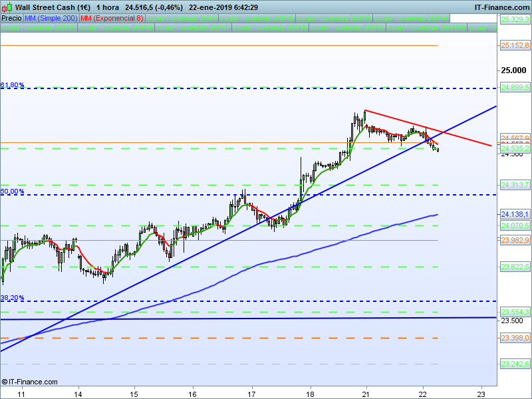Click the 23.500 axis value
Image resolution: width=532 pixels, height=399 pixels.
[x=512, y=321]
